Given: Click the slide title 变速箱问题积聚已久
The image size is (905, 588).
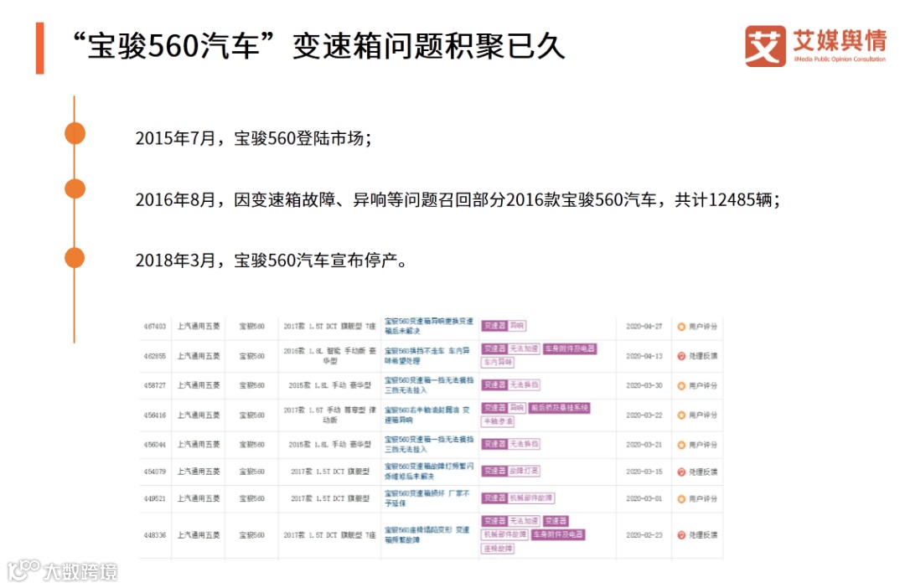Looking at the screenshot, I should click(x=428, y=46).
